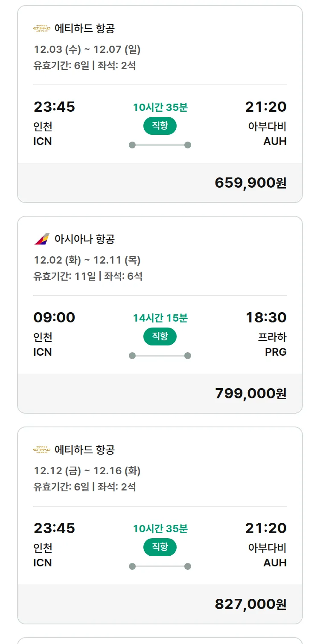Click the 12.12 (금) ~ 12.16 (화) date range

[87, 471]
